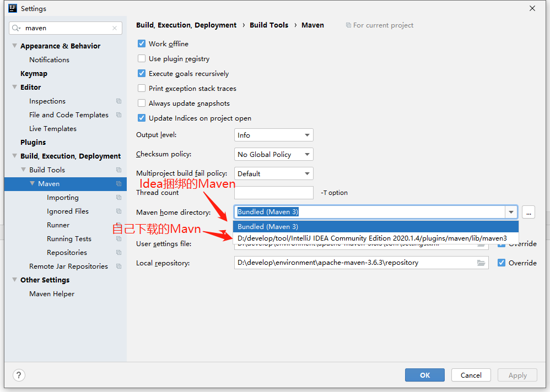Click the project-level icon next to Inspections
Viewport: 550px width, 392px height.
click(x=119, y=101)
